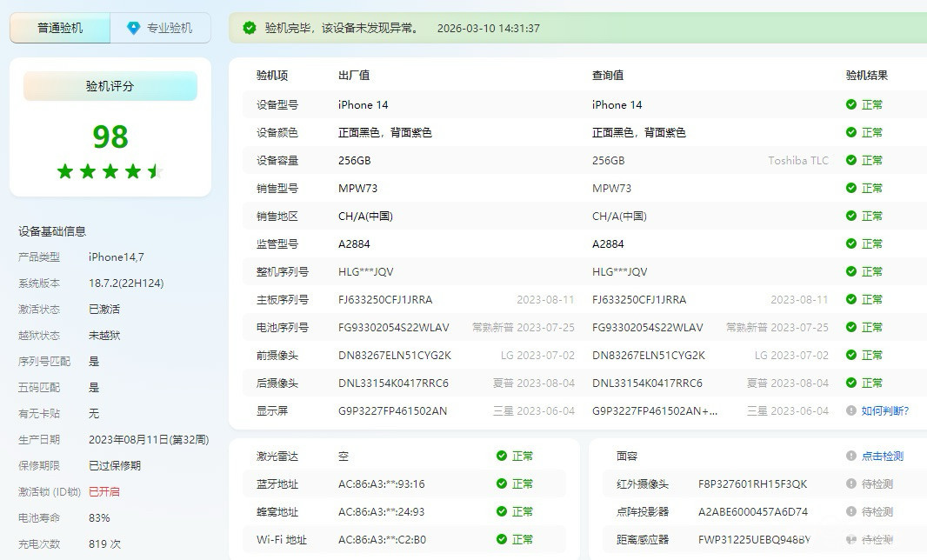927x560 pixels.
Task: Click the green star rating row
Action: (x=110, y=171)
